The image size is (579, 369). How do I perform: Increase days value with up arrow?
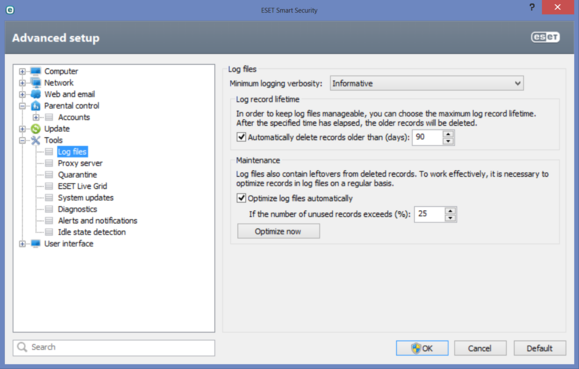[x=448, y=134]
